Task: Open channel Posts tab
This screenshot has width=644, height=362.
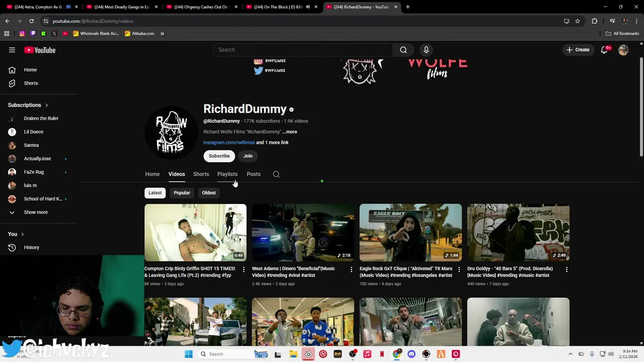Action: coord(254,174)
